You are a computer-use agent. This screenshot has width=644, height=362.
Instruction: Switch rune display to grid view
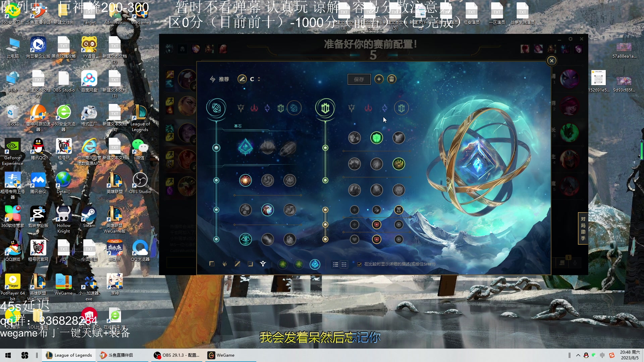click(344, 264)
